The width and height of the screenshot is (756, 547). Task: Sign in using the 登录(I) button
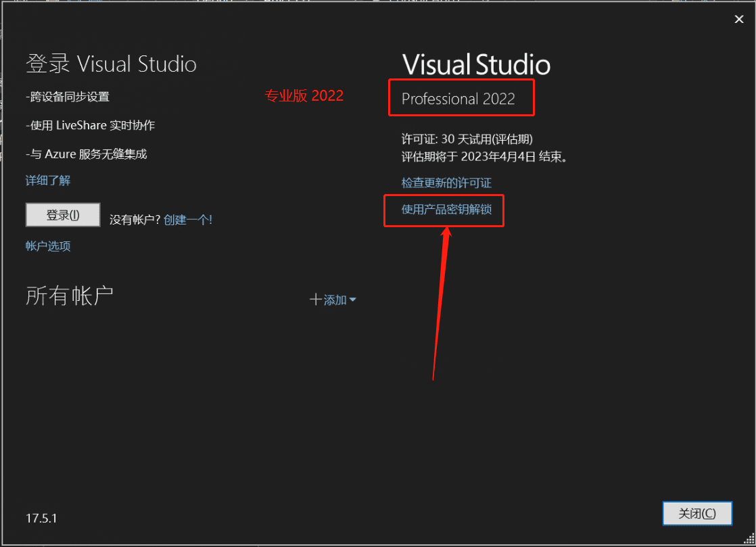(x=63, y=214)
